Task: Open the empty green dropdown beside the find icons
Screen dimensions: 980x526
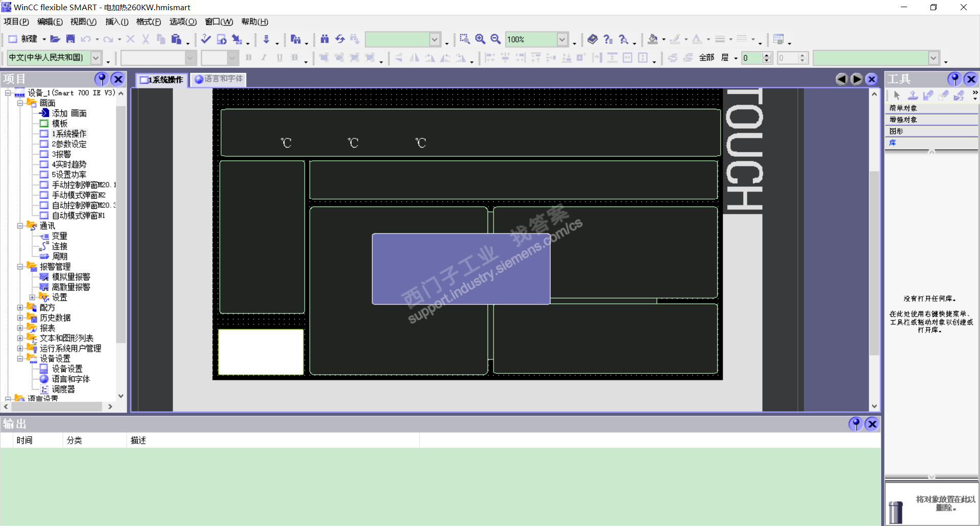Action: (x=434, y=39)
